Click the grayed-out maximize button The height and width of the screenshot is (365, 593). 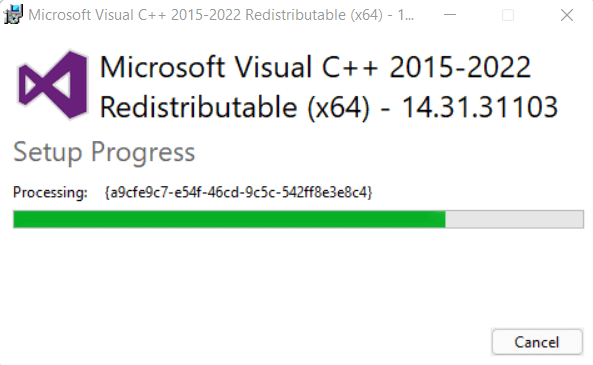(508, 15)
